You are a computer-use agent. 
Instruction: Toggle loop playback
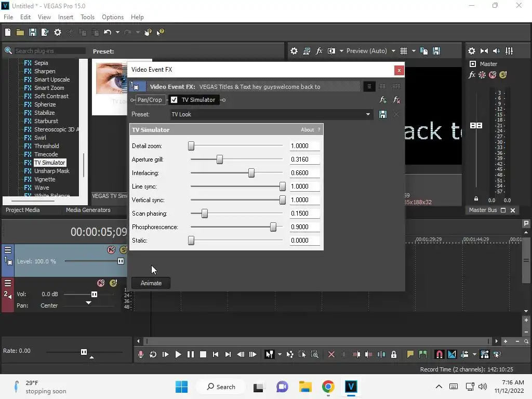(153, 354)
